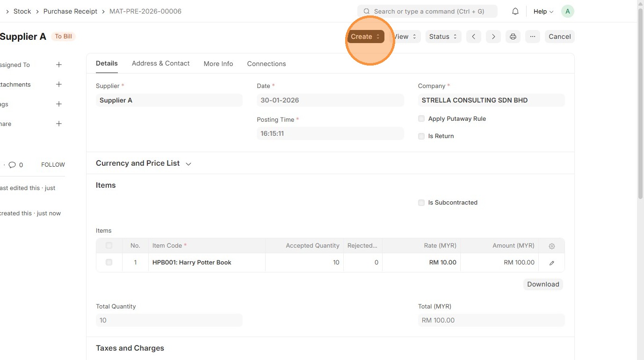Go to next document arrow

pyautogui.click(x=493, y=37)
